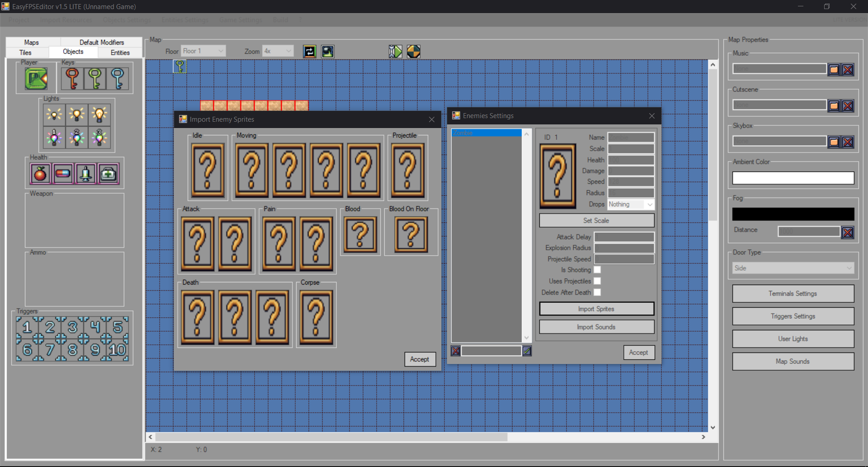
Task: Open the Game Settings menu
Action: pyautogui.click(x=241, y=20)
